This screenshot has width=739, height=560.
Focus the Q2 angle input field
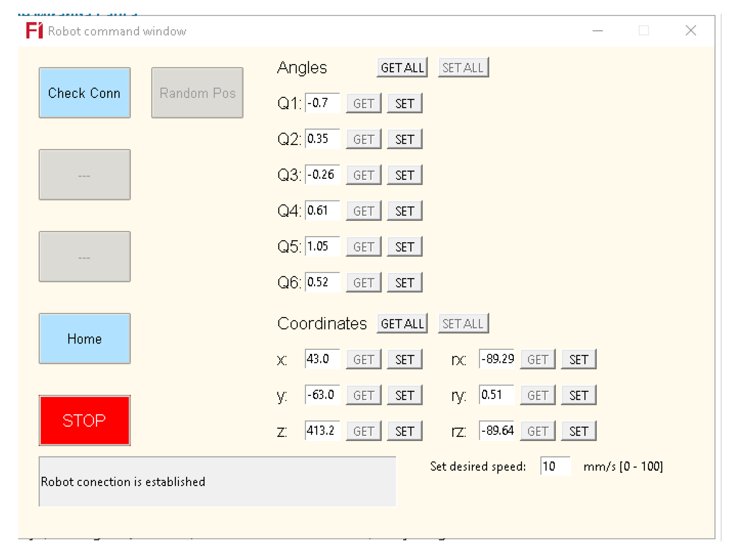tap(322, 139)
